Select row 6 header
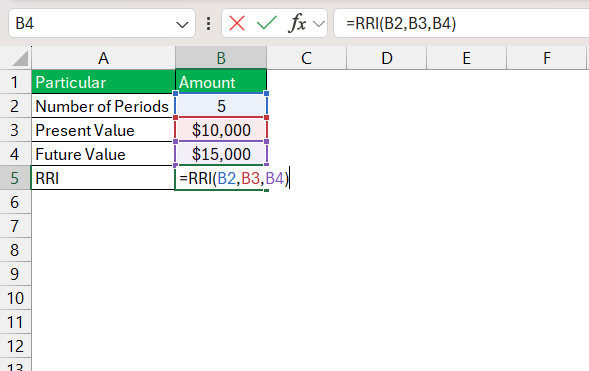 15,202
